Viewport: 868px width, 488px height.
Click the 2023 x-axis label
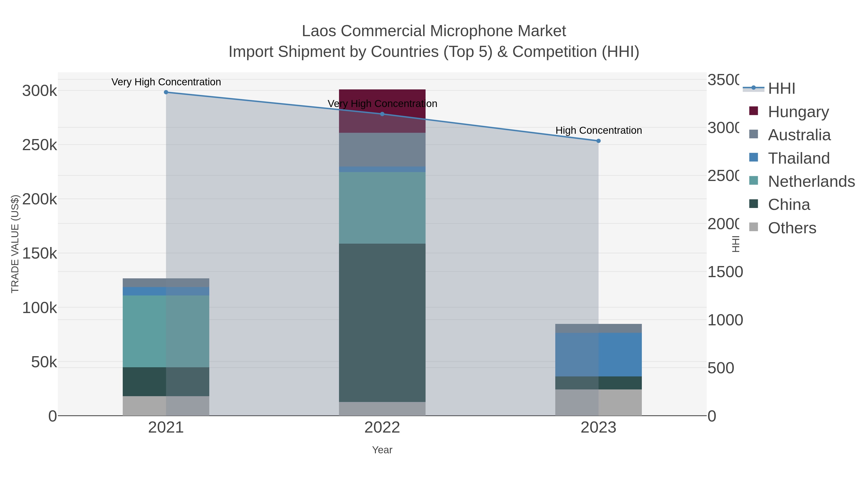(x=598, y=428)
